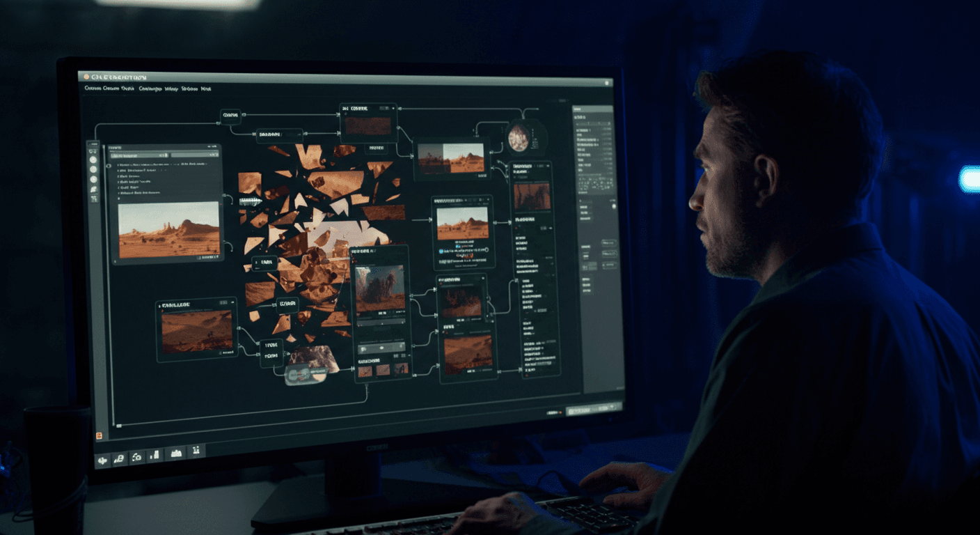Open the second dropdown field in the left viewer panel
This screenshot has width=980, height=535.
[x=195, y=155]
